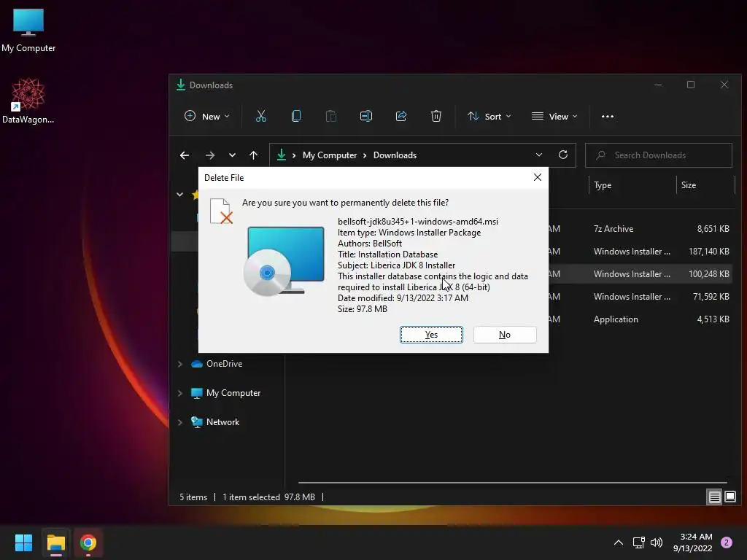Expand the address bar history dropdown
Viewport: 747px width, 560px height.
pos(539,155)
